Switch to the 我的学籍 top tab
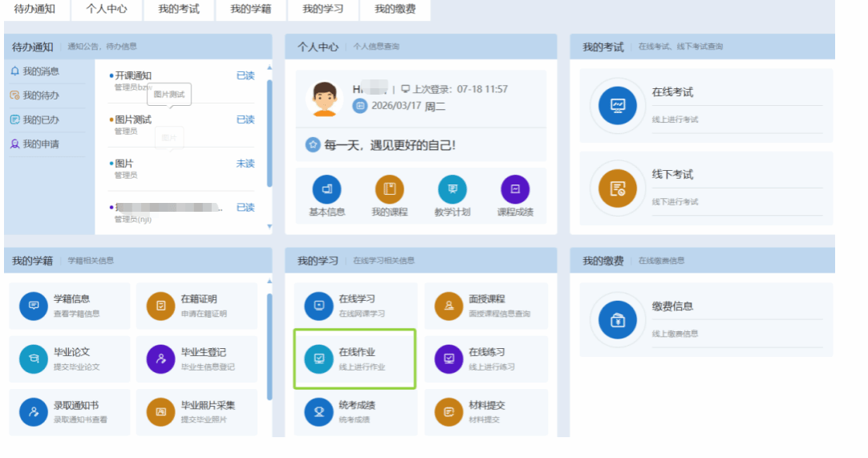The image size is (868, 458). (251, 10)
